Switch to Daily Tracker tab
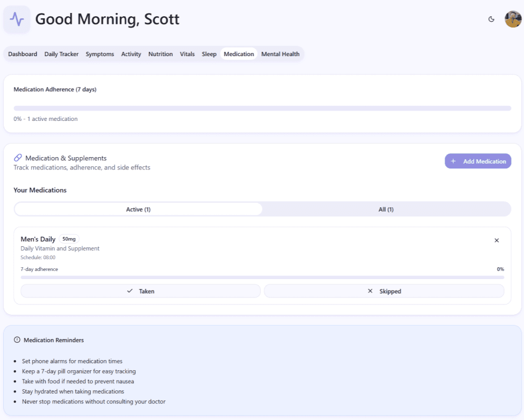The height and width of the screenshot is (420, 524). [x=62, y=54]
